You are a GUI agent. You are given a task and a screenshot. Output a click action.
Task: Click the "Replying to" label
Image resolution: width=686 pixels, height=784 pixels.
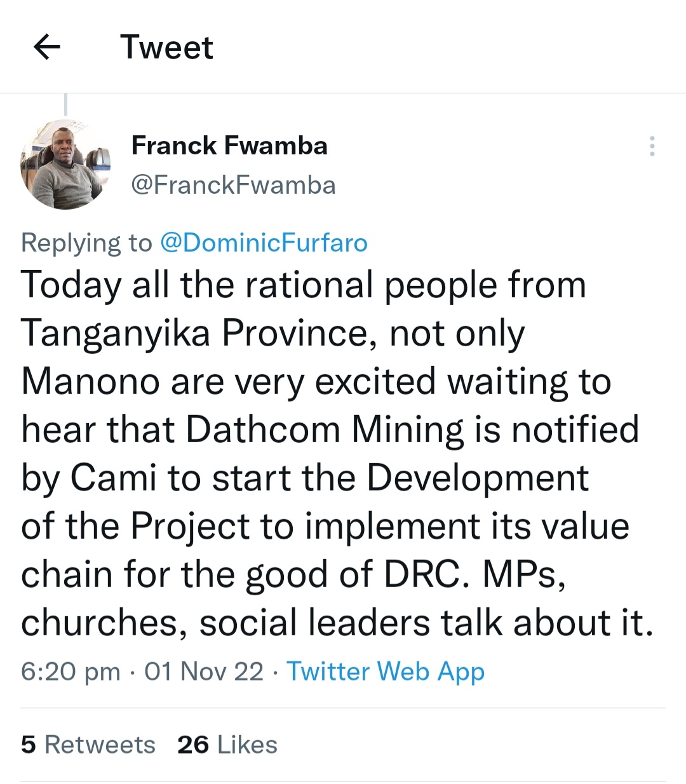click(x=86, y=243)
